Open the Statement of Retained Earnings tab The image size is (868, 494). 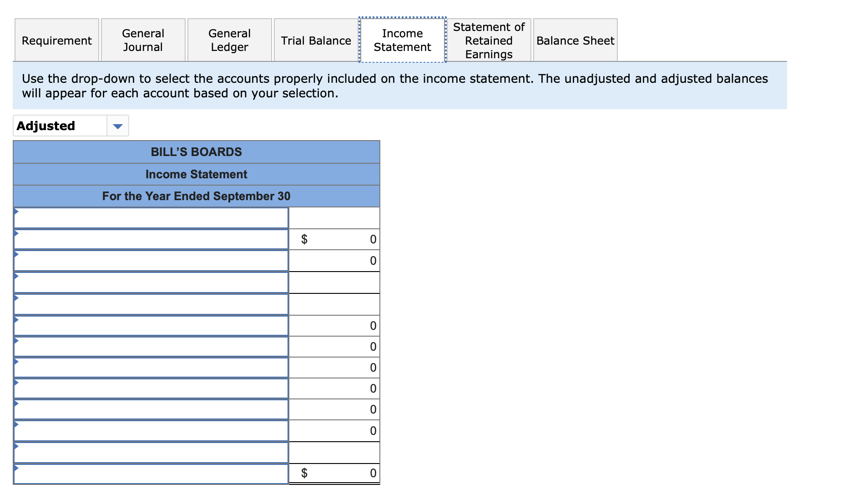tap(489, 40)
